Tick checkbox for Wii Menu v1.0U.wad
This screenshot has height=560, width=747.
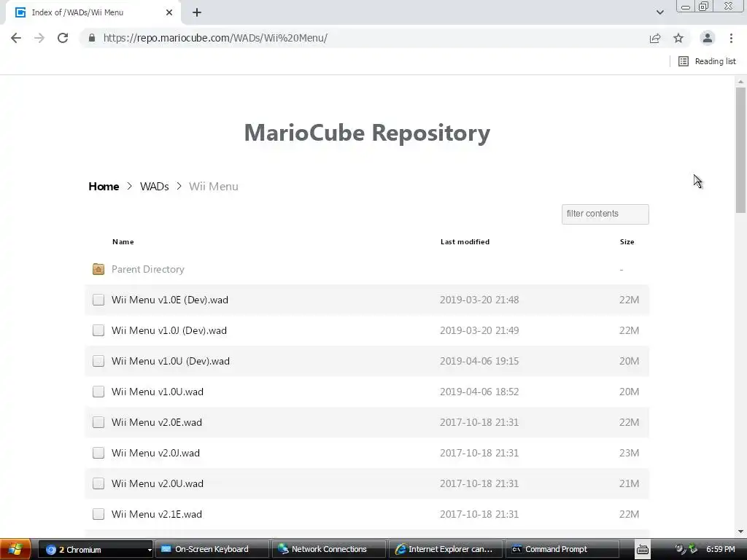point(98,392)
